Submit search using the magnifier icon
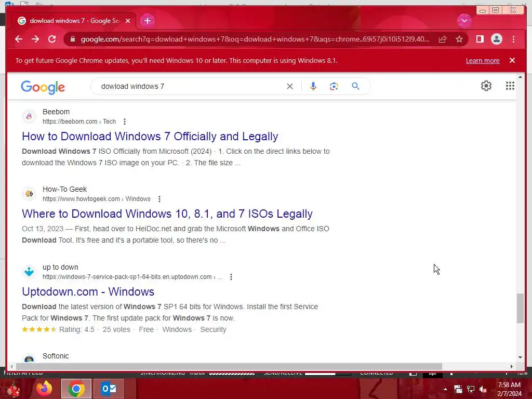 [355, 86]
